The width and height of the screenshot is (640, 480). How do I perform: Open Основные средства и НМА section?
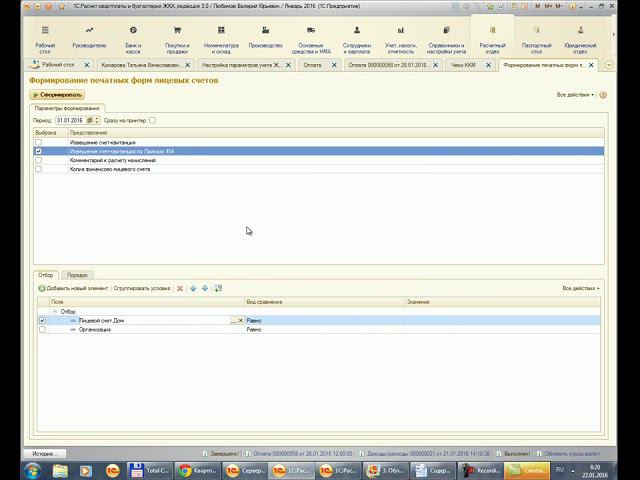point(311,39)
